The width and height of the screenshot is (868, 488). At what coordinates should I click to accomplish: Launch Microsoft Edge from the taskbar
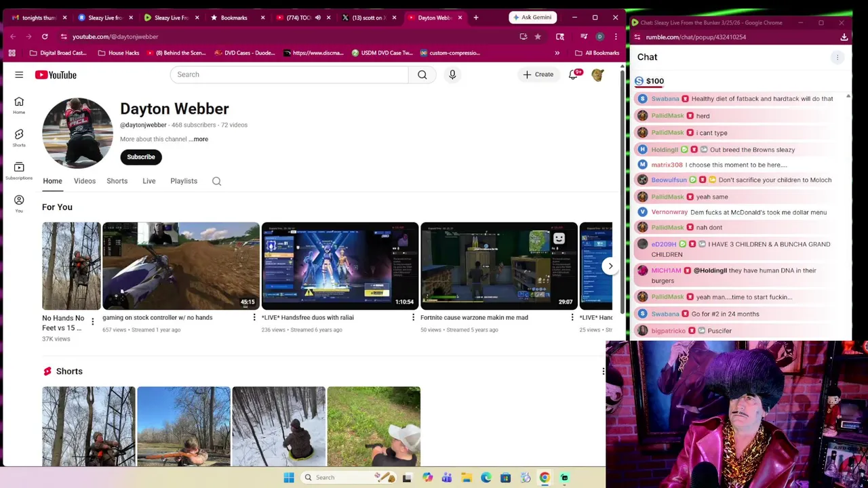[486, 478]
